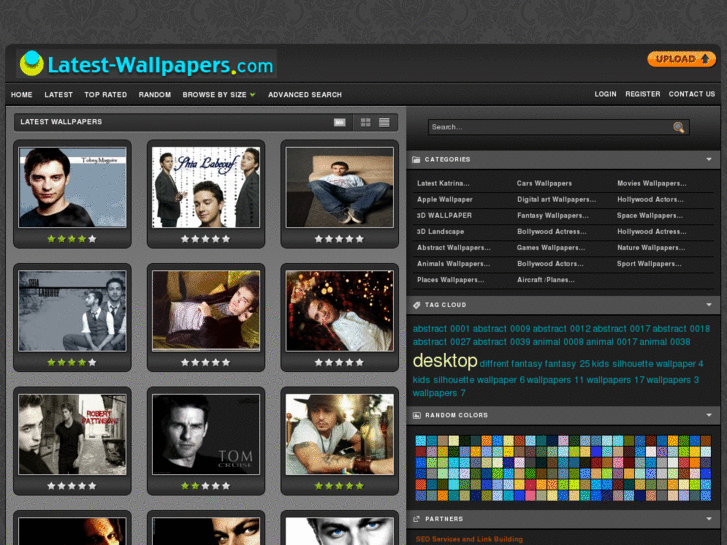727x545 pixels.
Task: Open Aircraft /Planes category
Action: 546,280
